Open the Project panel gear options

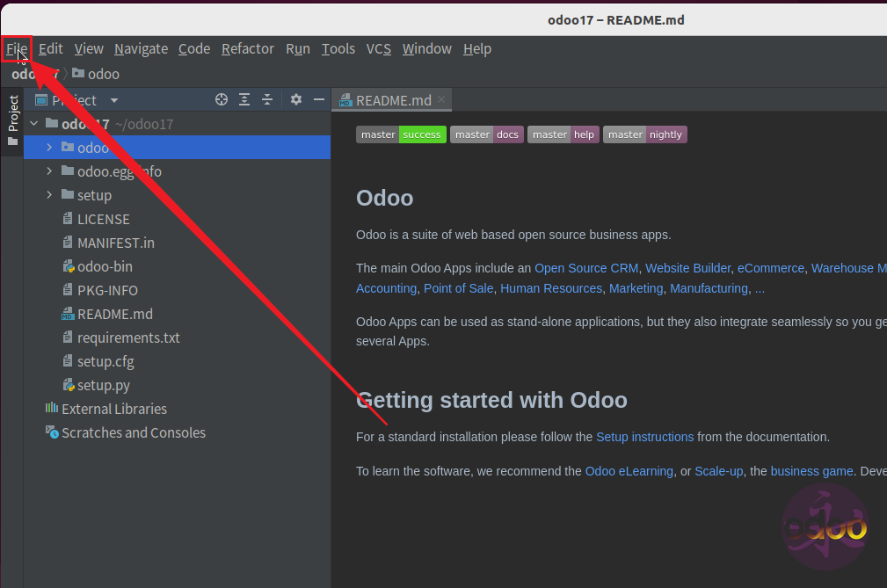click(x=296, y=100)
